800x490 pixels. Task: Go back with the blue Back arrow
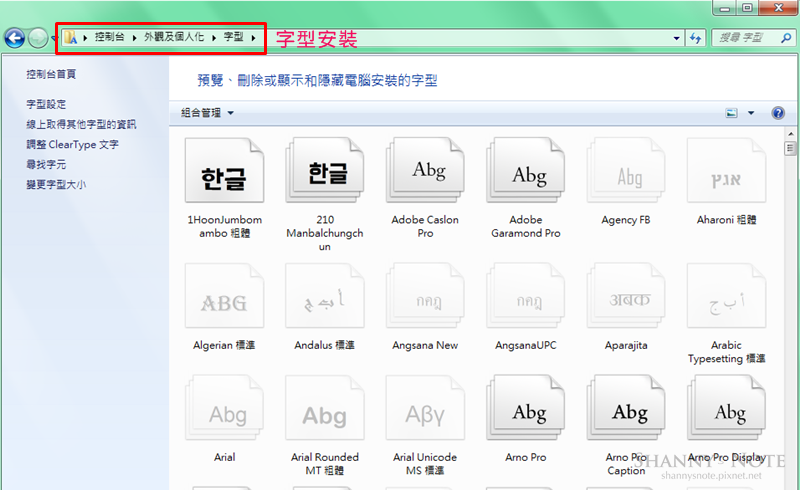click(x=14, y=38)
